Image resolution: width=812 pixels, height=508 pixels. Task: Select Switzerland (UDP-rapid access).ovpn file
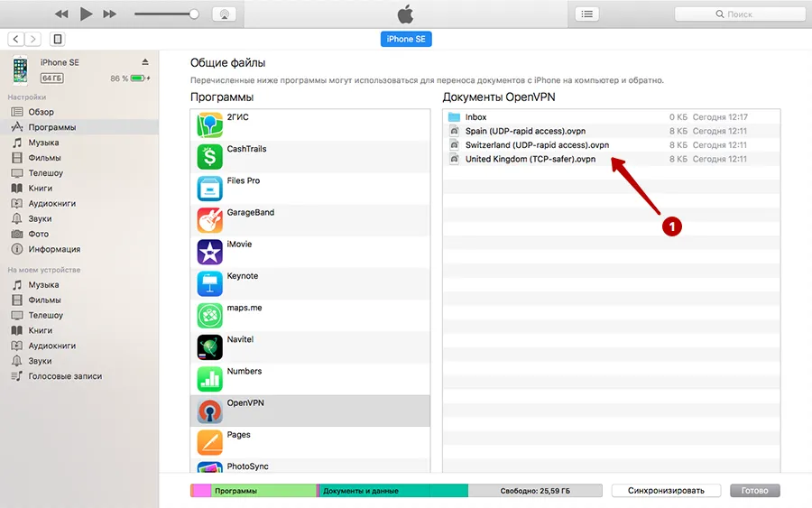coord(611,145)
